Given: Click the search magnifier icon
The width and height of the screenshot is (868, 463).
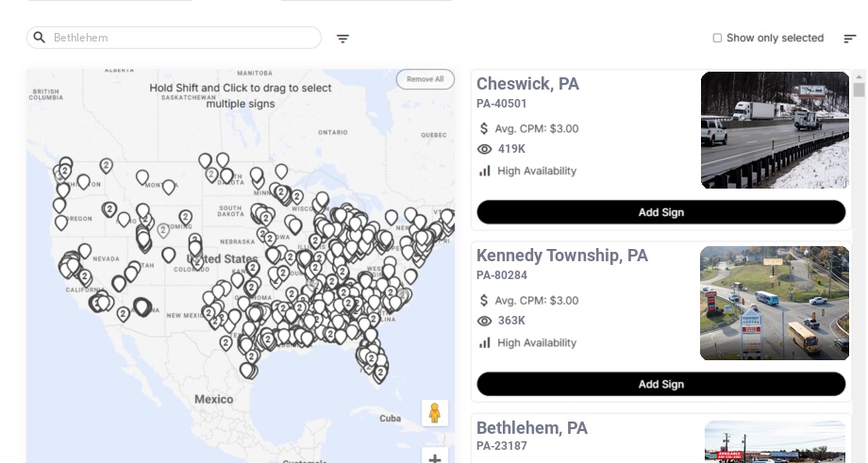Looking at the screenshot, I should [x=40, y=38].
